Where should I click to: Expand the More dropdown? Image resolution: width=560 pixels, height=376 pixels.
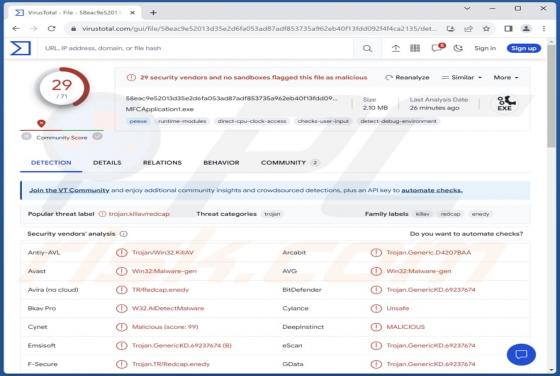pos(506,77)
